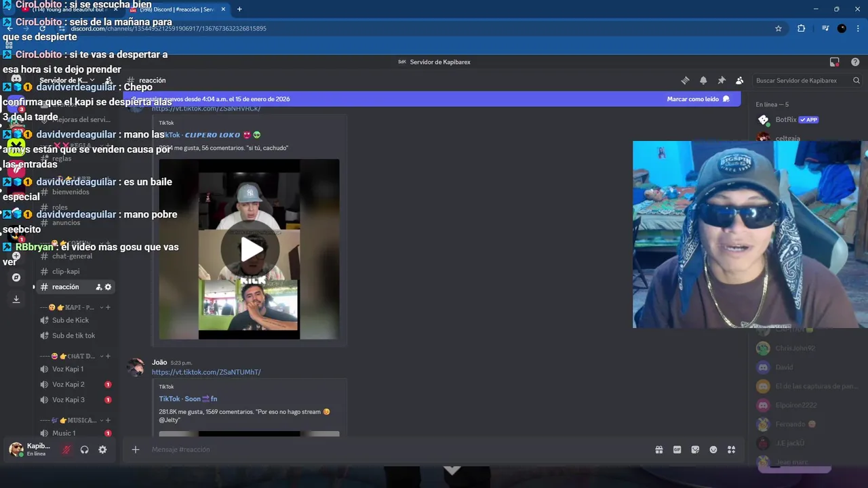Screen dimensions: 868x488
Task: Select the reacción channel
Action: click(66, 287)
